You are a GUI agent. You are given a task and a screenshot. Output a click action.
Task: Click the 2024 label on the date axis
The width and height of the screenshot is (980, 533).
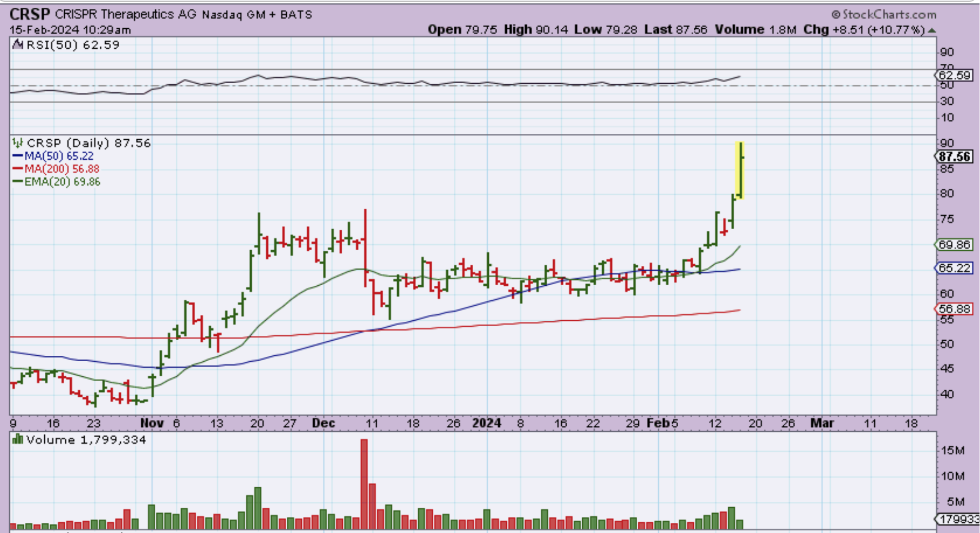point(487,423)
